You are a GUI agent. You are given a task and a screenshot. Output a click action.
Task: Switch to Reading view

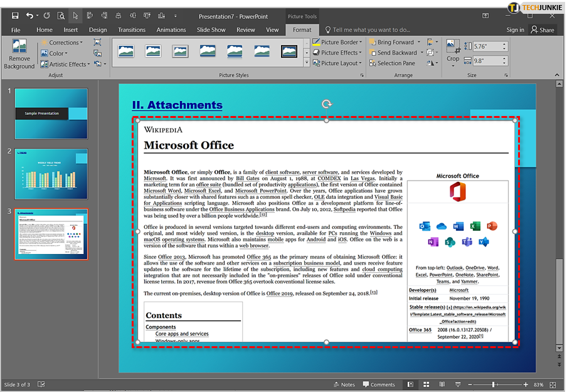click(442, 384)
